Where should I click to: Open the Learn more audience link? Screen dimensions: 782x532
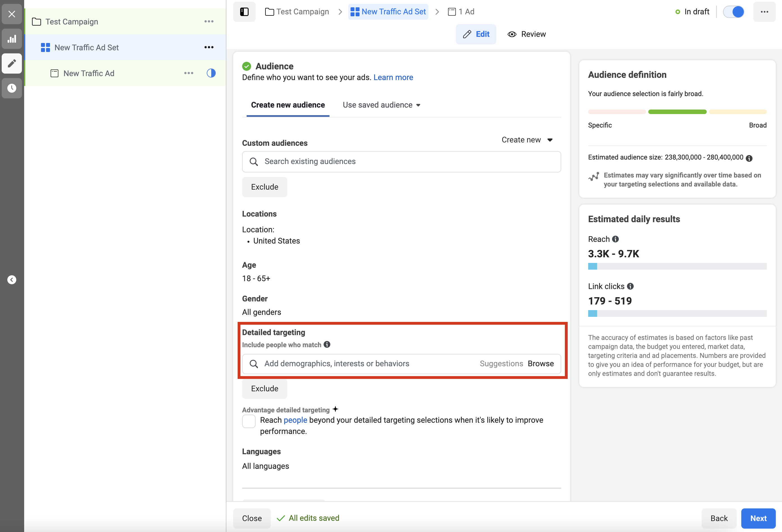pyautogui.click(x=393, y=78)
